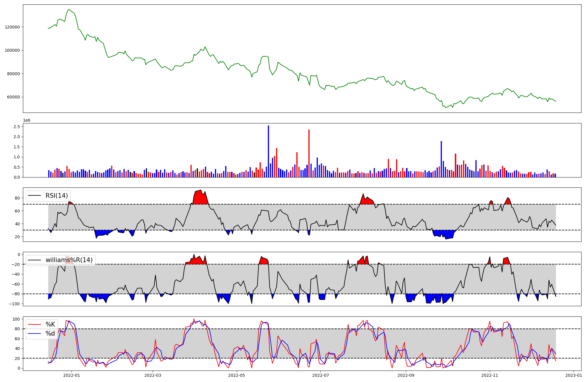
Task: Click the 0.0 volume axis label
Action: point(17,177)
